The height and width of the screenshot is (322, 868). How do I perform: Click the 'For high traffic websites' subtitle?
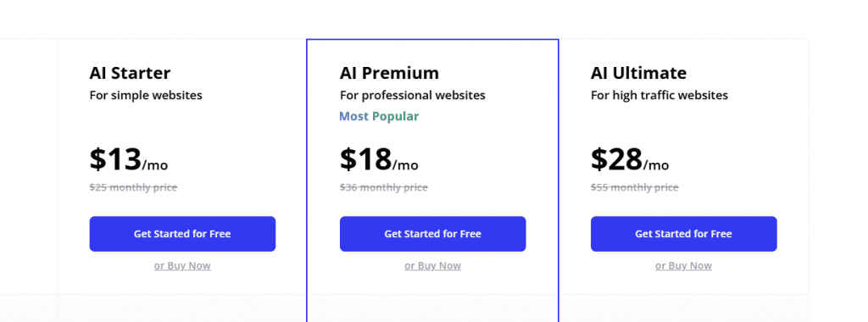coord(659,95)
